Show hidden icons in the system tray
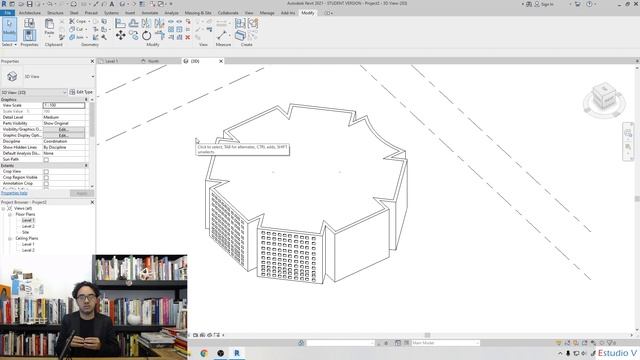Image resolution: width=640 pixels, height=360 pixels. click(560, 353)
